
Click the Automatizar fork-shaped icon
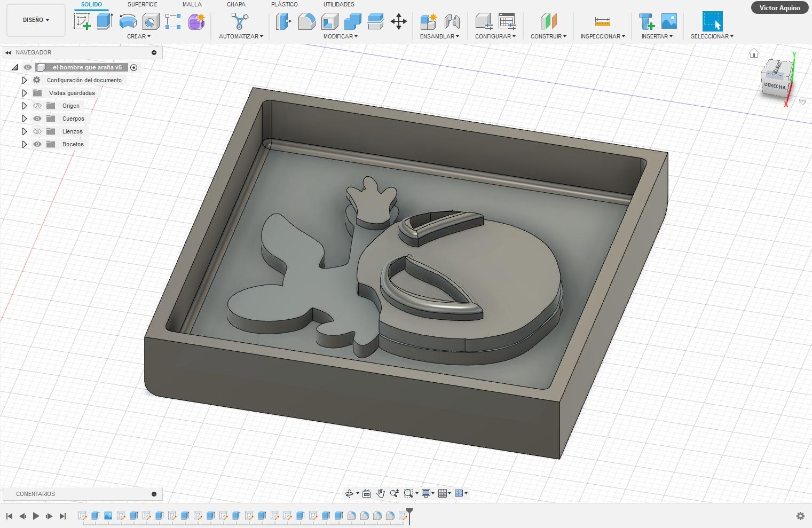tap(240, 21)
